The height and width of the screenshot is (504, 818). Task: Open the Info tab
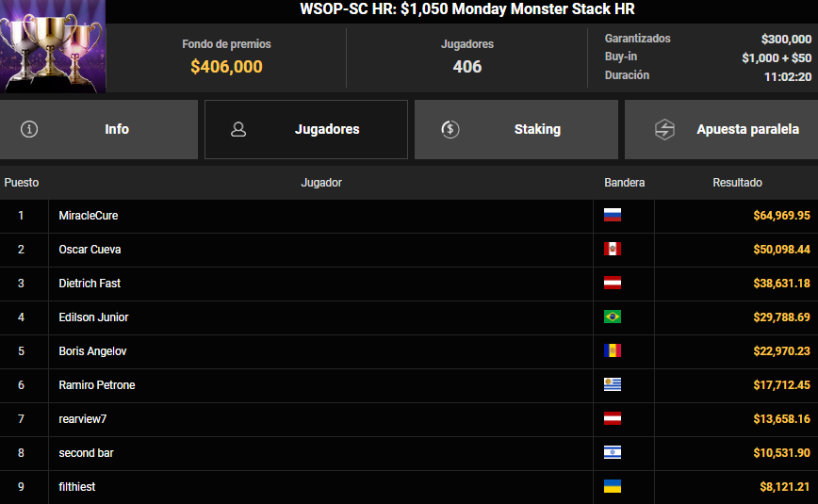(99, 129)
